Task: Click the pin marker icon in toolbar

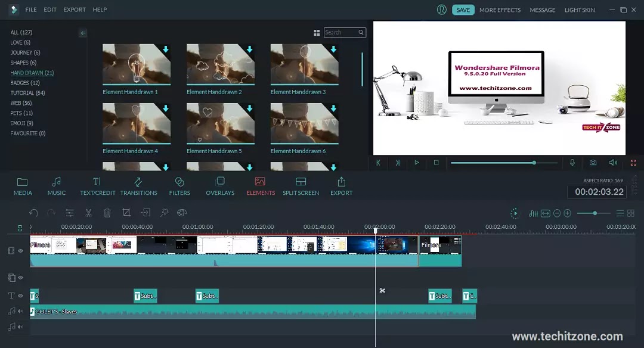Action: click(x=165, y=213)
